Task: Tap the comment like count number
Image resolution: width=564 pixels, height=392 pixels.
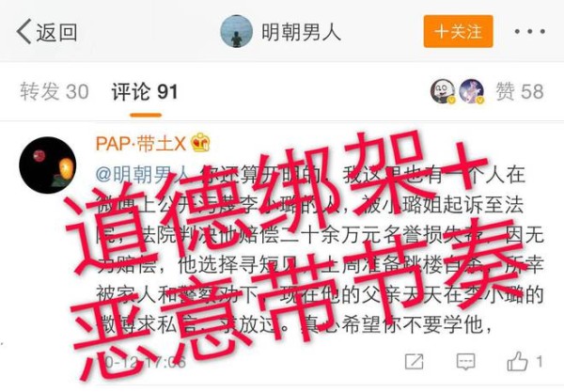Action: coord(539,361)
